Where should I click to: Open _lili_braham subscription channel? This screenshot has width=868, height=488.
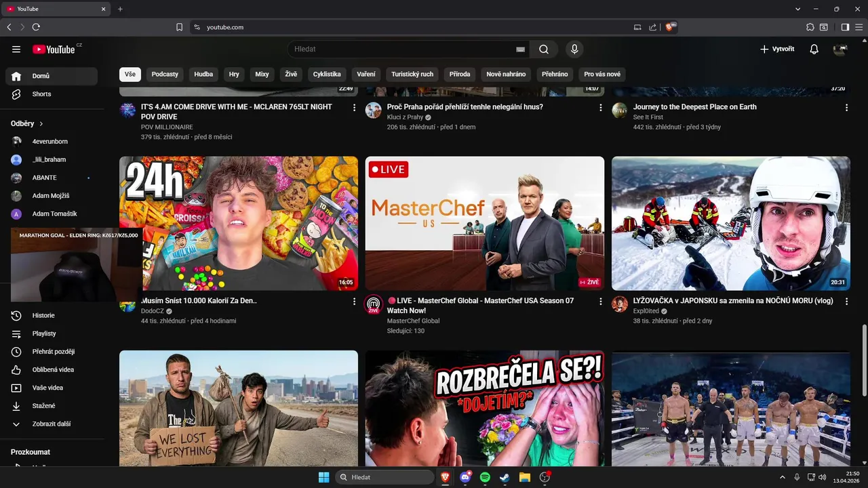pyautogui.click(x=52, y=159)
